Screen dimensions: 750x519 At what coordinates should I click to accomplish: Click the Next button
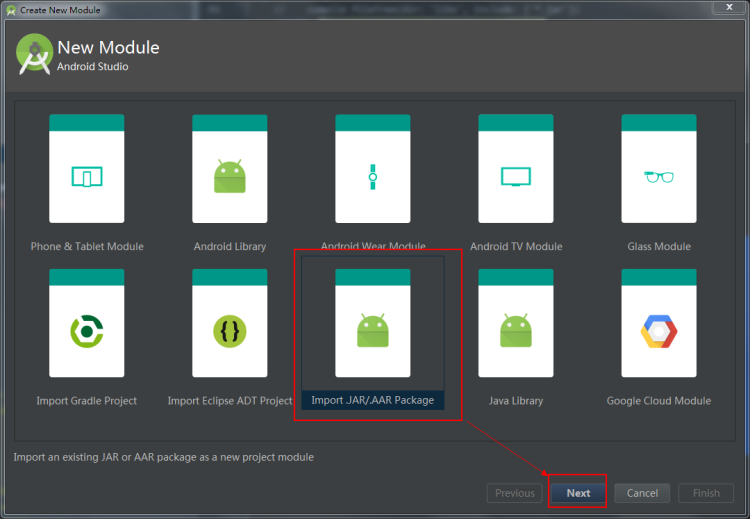(x=578, y=493)
